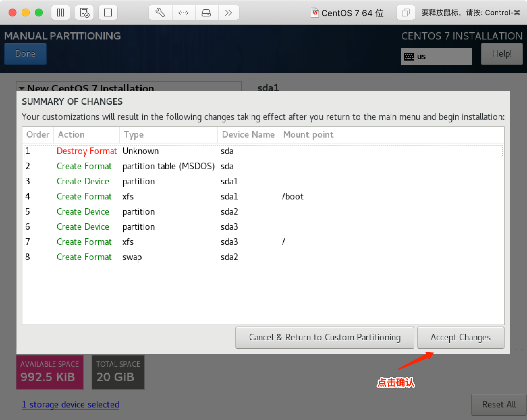Click 'sda2' device name in row 8
The height and width of the screenshot is (420, 527).
229,257
